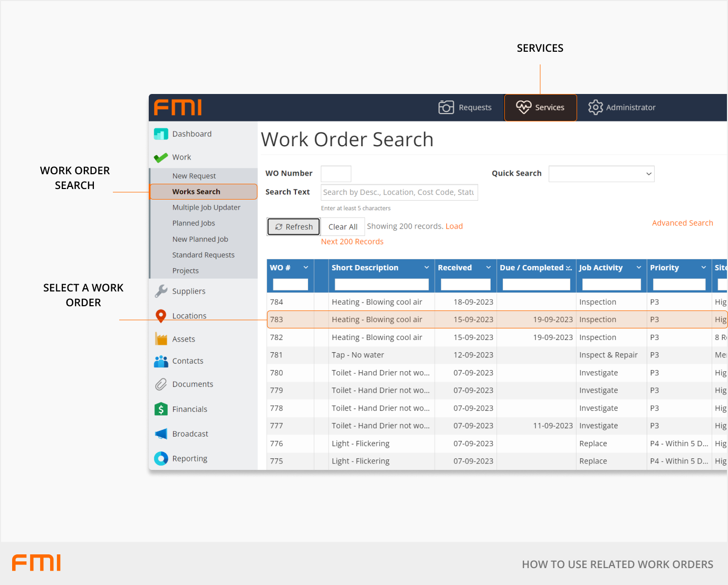Expand the Received column dropdown arrow
This screenshot has width=728, height=585.
(488, 268)
